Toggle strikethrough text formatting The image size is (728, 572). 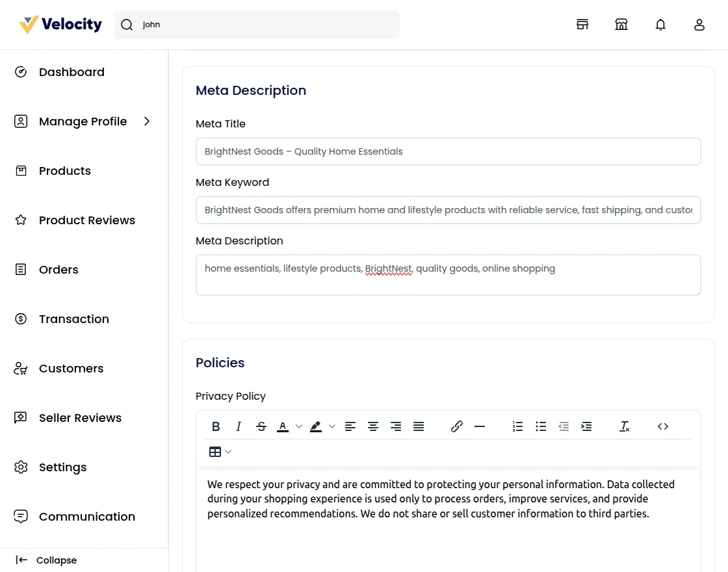coord(261,426)
